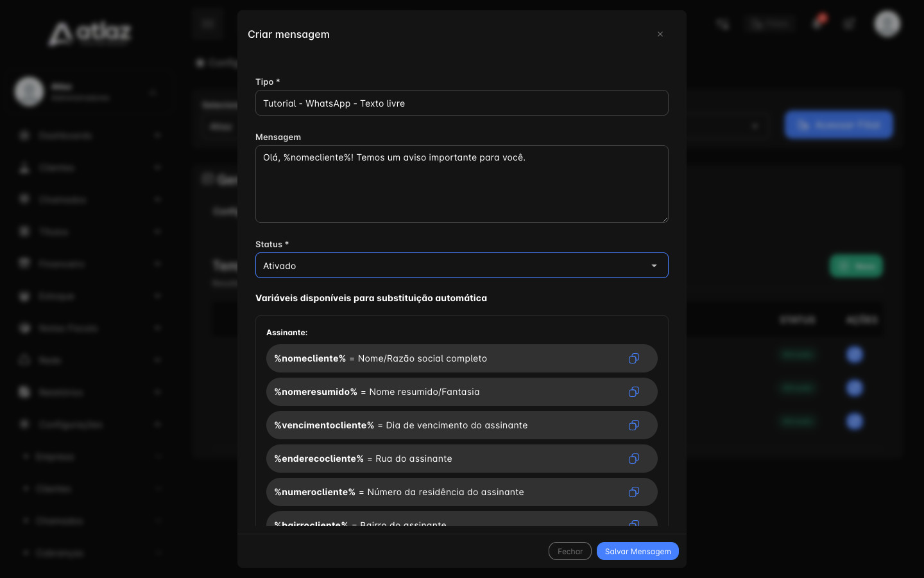Select the text "Nome/Razão social completo"
This screenshot has width=924, height=578.
pyautogui.click(x=422, y=358)
